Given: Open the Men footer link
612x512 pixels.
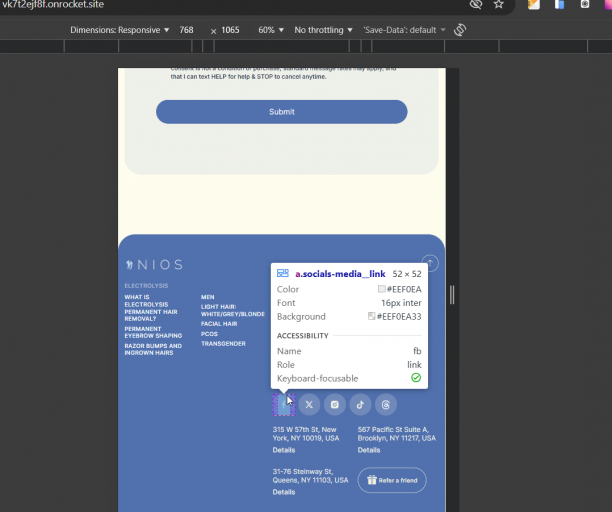Looking at the screenshot, I should (208, 297).
